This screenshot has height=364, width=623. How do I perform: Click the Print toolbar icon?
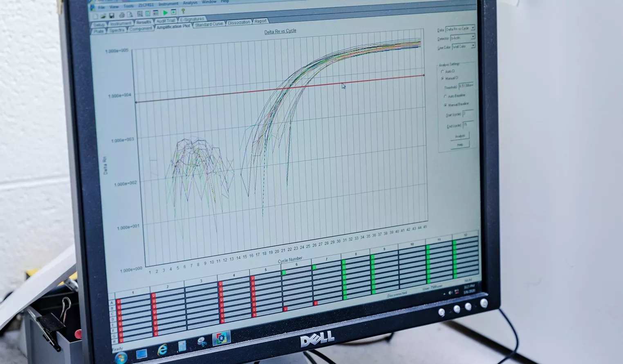click(x=122, y=15)
